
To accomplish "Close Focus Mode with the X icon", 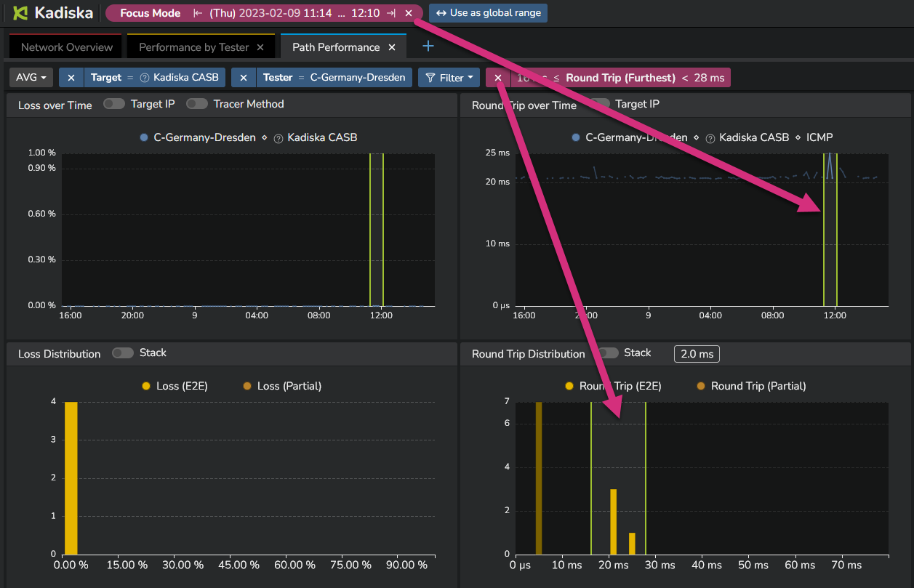I will (409, 13).
